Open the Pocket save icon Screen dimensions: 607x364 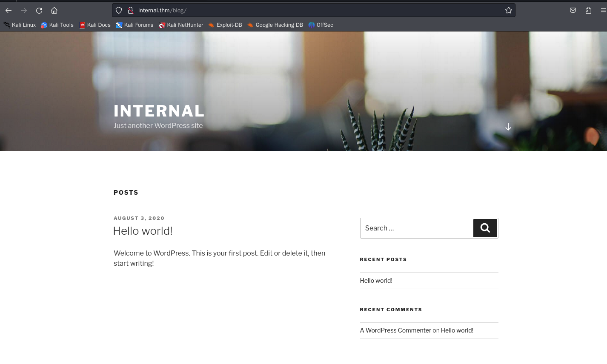tap(573, 10)
